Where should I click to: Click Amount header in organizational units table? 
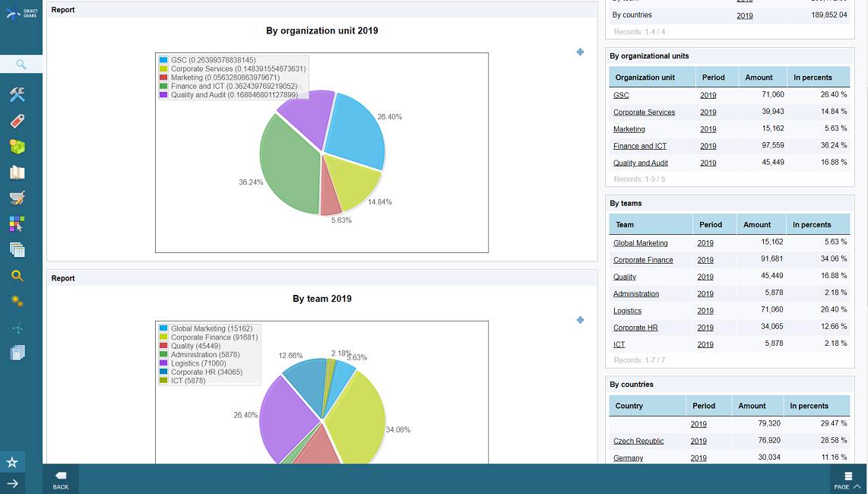(759, 78)
